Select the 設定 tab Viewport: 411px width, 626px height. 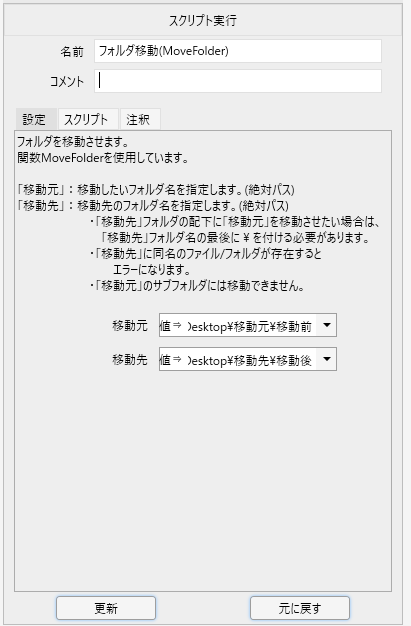[x=36, y=119]
